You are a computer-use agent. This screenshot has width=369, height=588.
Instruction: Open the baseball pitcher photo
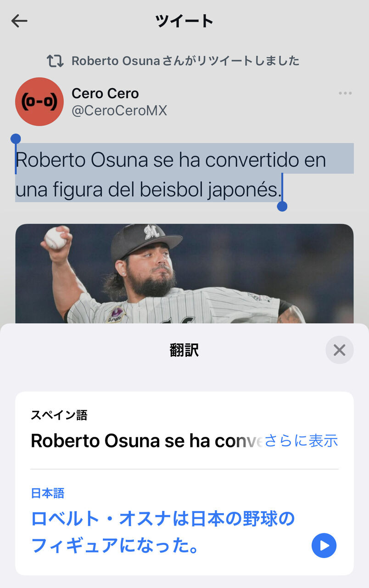coord(184,274)
